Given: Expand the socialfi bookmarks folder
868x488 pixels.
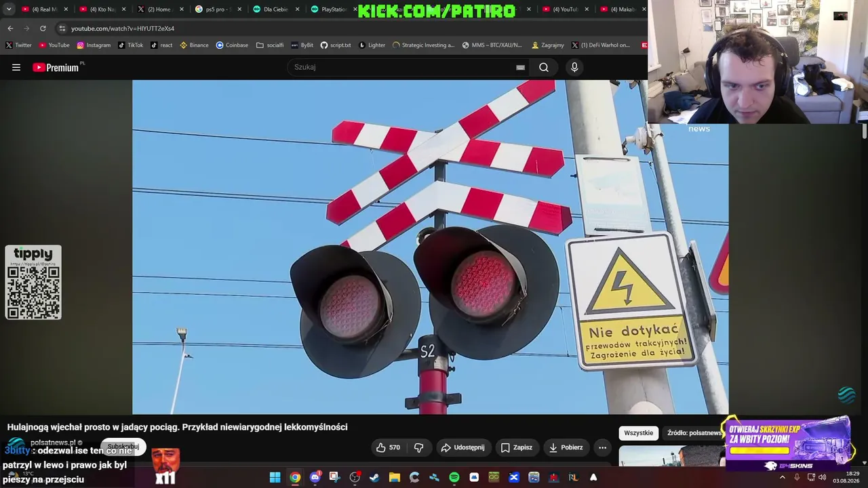Looking at the screenshot, I should 270,45.
